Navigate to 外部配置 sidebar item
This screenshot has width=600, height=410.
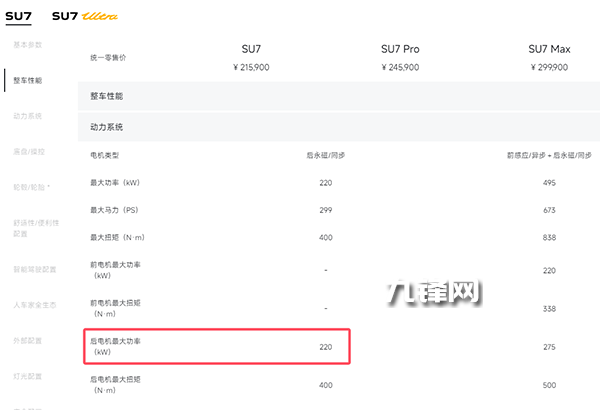[28, 340]
